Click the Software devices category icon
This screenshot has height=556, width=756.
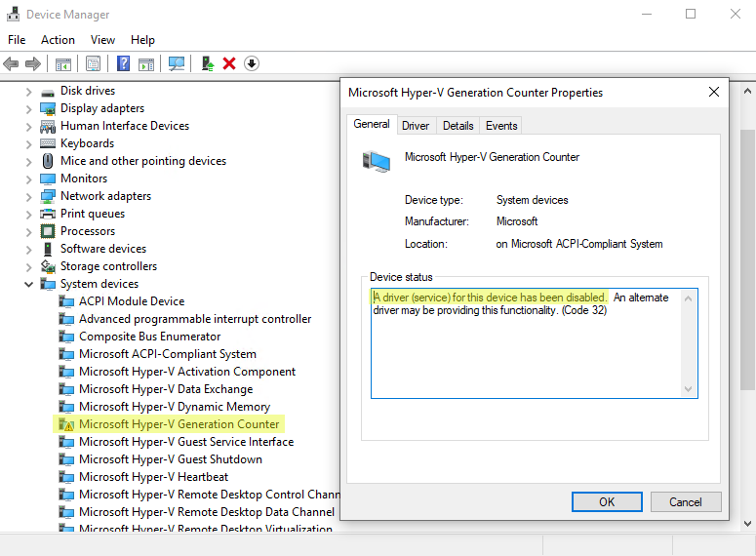click(48, 249)
